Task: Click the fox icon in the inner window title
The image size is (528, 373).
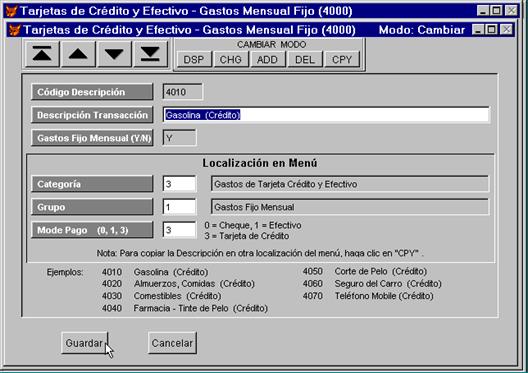Action: click(x=15, y=30)
